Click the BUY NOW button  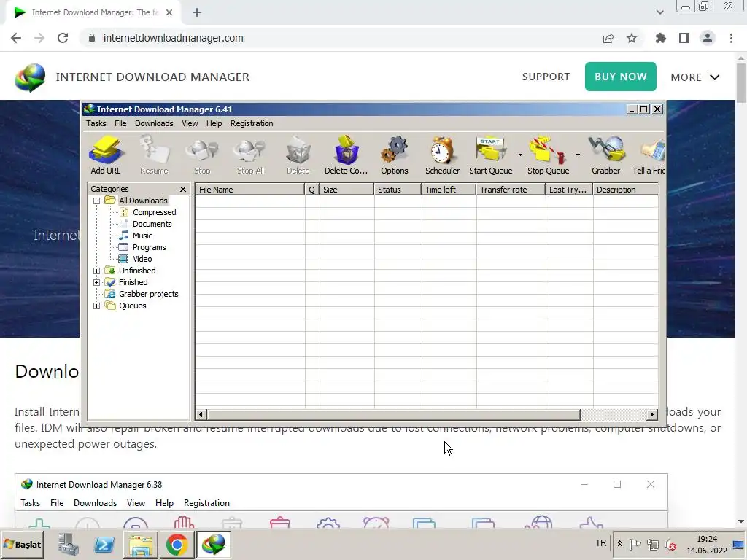[x=620, y=77]
